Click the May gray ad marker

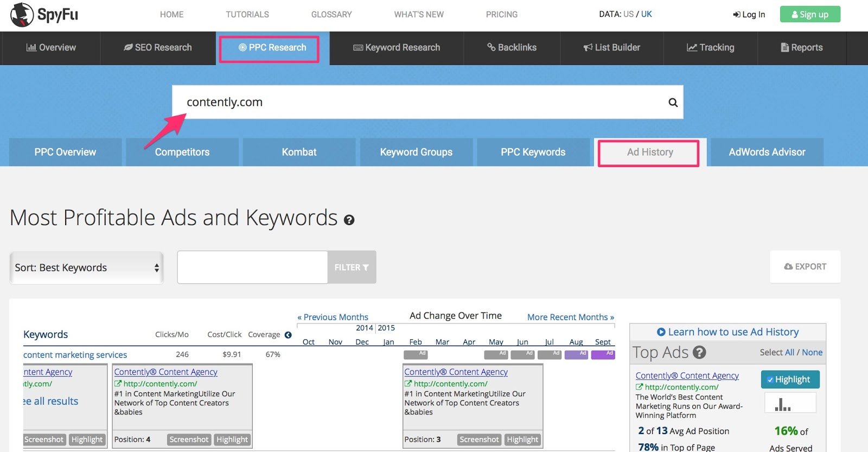coord(496,355)
